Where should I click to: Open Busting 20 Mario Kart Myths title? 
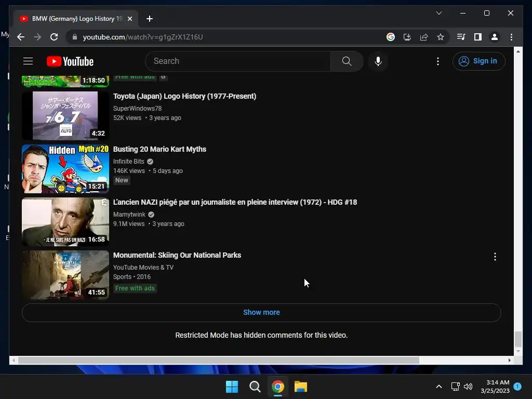159,149
